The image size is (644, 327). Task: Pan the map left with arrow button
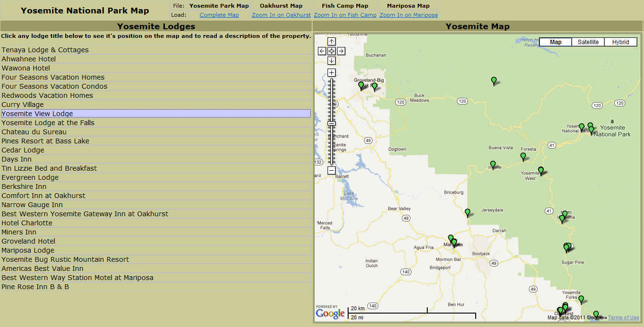coord(322,51)
